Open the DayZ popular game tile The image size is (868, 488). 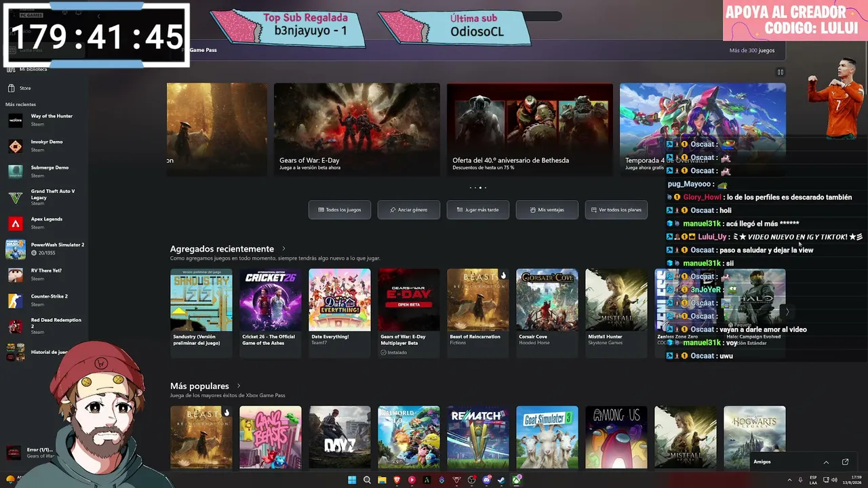pyautogui.click(x=340, y=437)
